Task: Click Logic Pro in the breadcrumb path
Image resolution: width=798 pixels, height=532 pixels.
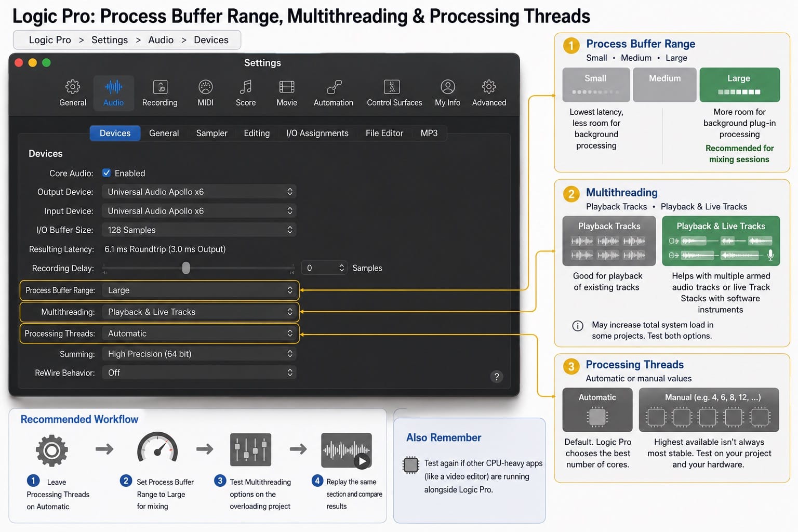Action: [x=50, y=40]
